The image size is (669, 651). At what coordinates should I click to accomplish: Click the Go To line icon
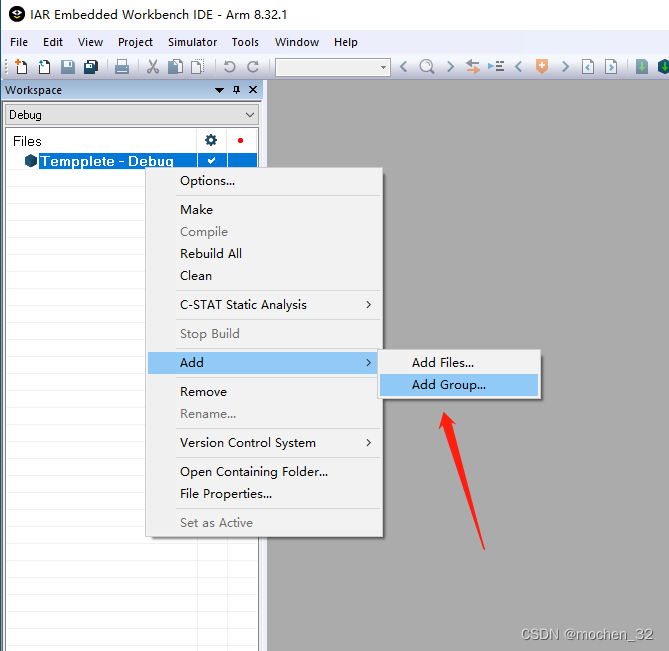point(496,67)
